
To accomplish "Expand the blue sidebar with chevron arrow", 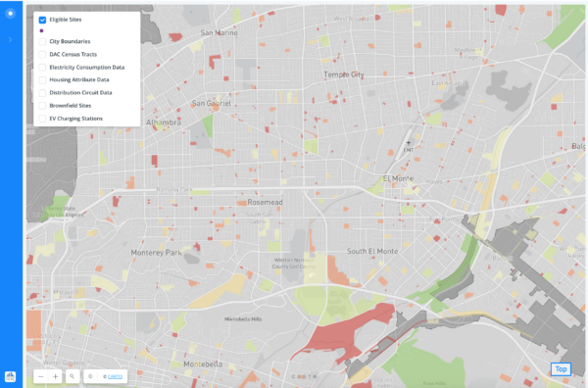I will click(10, 40).
